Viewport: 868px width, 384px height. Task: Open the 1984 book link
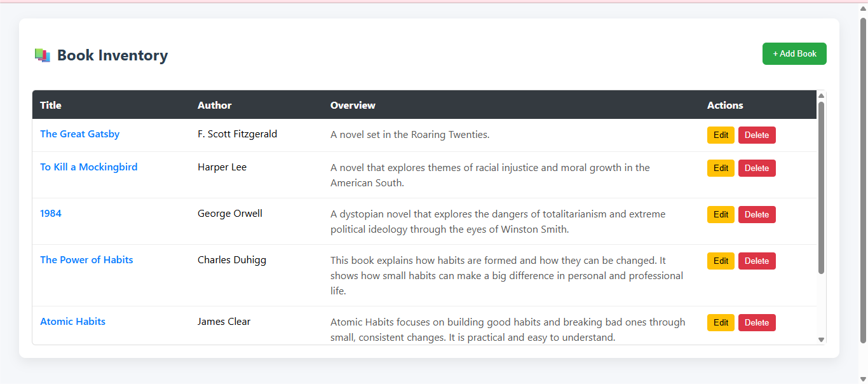click(51, 214)
